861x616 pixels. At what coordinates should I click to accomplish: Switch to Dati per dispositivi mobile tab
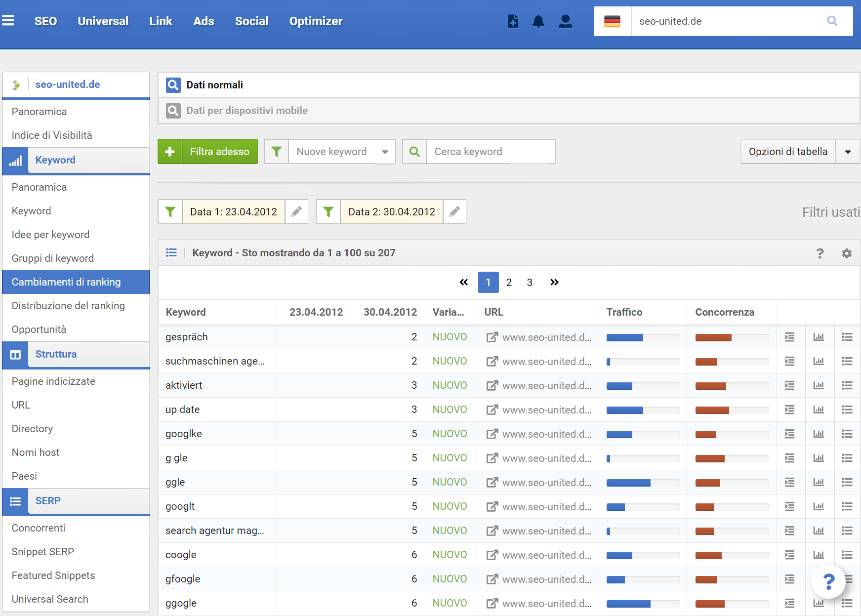tap(509, 111)
